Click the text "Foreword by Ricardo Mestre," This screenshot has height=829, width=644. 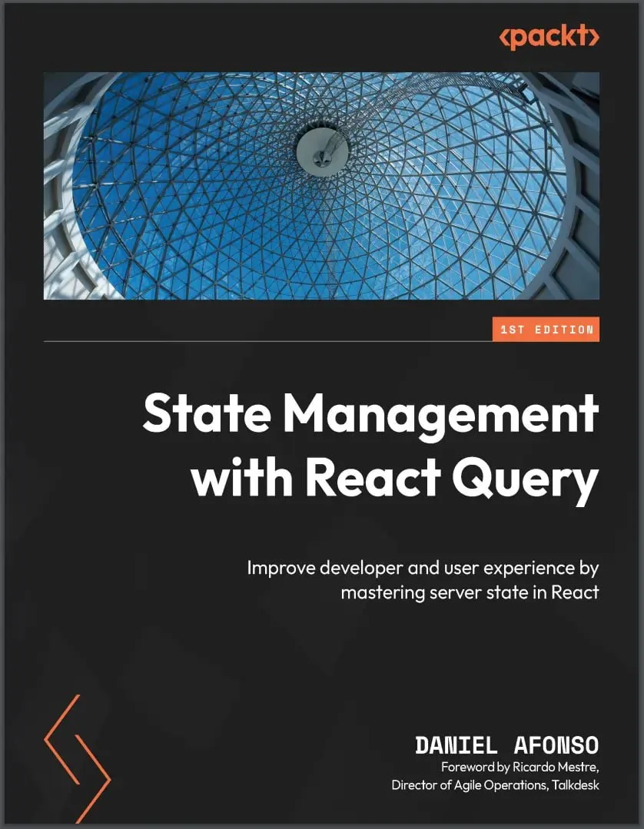click(x=520, y=767)
